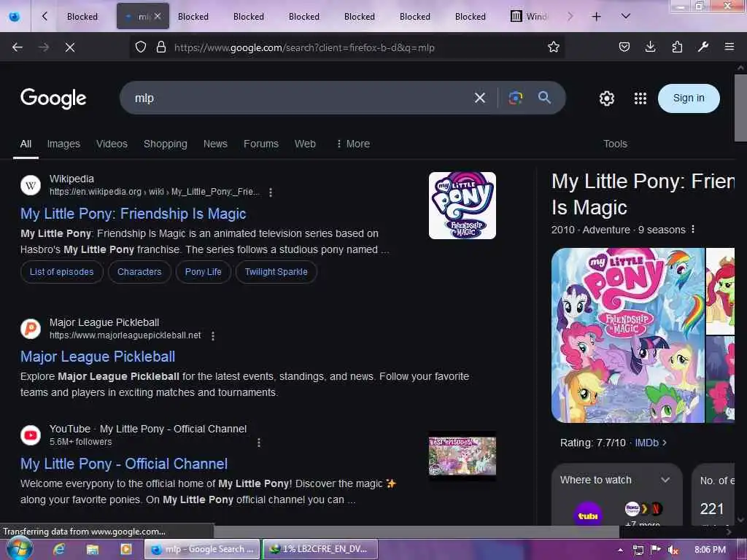The height and width of the screenshot is (560, 747).
Task: Save page to Pocket
Action: coord(624,47)
